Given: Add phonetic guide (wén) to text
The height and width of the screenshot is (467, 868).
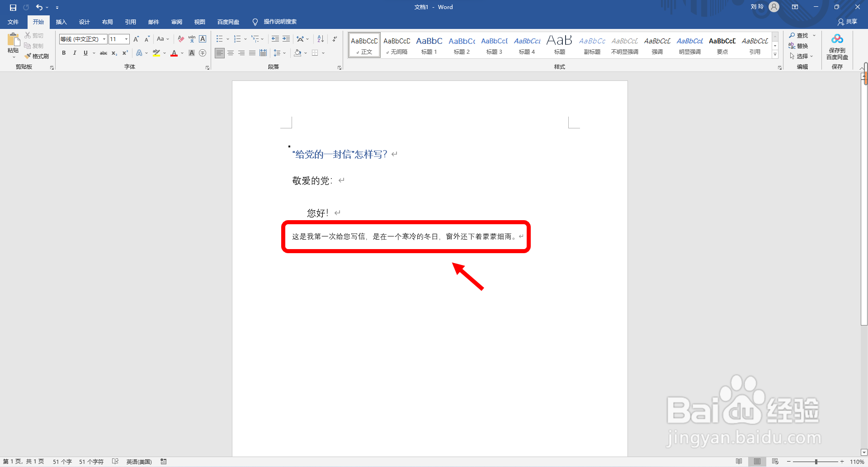Looking at the screenshot, I should (192, 39).
